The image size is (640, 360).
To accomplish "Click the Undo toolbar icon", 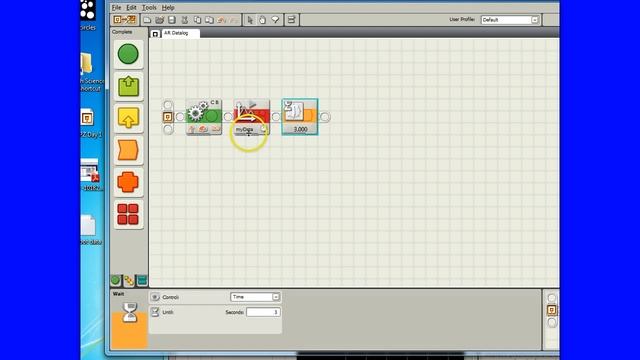I will [x=222, y=20].
